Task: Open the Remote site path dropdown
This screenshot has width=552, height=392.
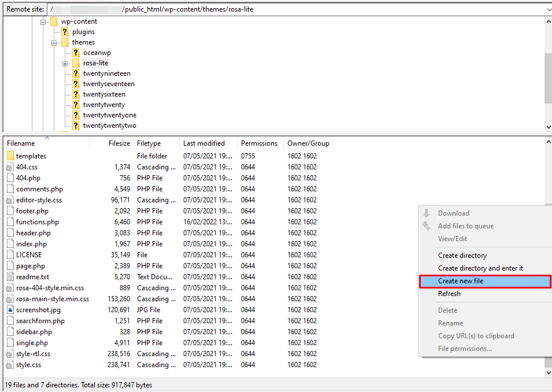Action: (547, 9)
